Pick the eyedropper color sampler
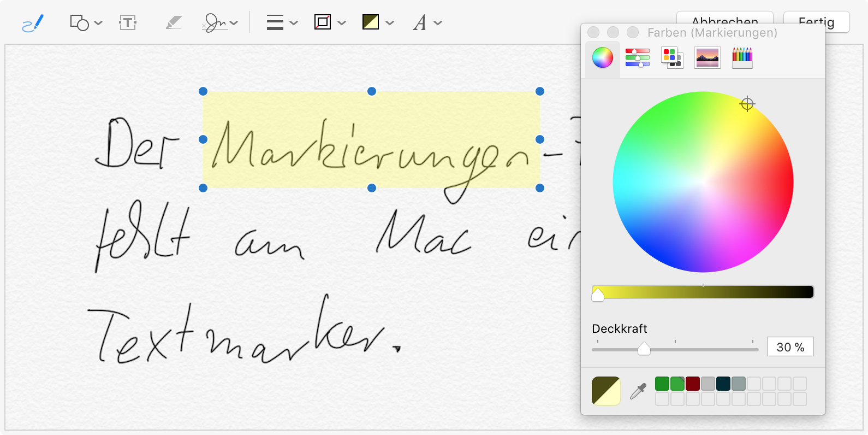 pyautogui.click(x=638, y=391)
